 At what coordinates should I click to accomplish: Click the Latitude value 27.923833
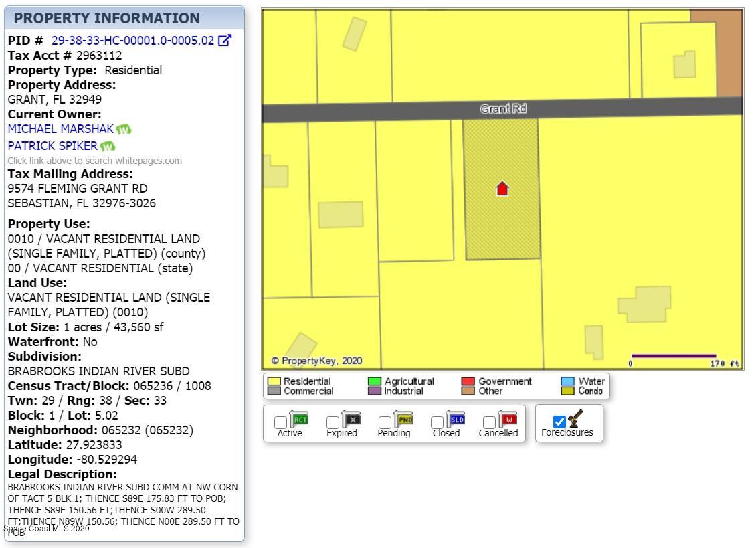pyautogui.click(x=94, y=445)
